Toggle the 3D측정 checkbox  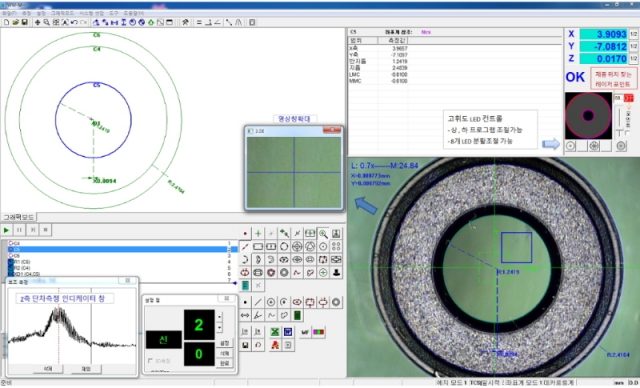pos(151,361)
